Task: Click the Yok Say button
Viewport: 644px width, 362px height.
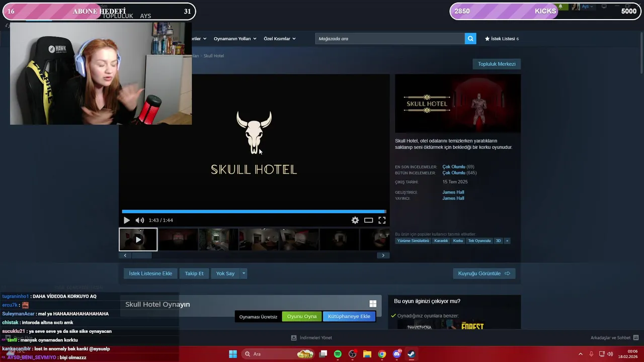Action: click(x=225, y=274)
